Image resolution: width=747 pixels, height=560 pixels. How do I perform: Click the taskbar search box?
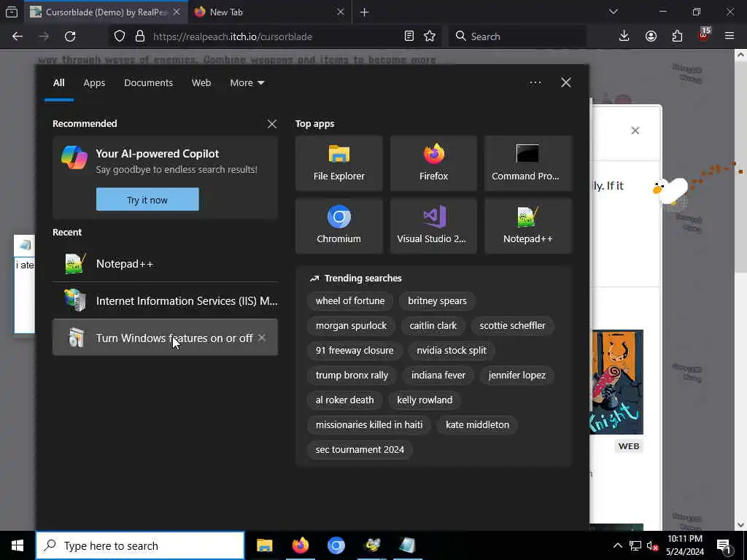point(140,545)
